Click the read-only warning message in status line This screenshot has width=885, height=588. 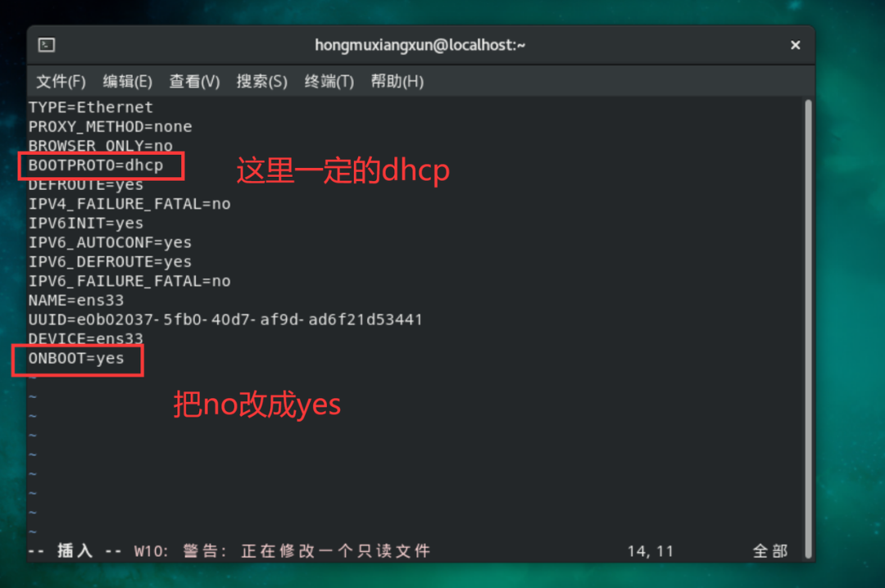(282, 551)
